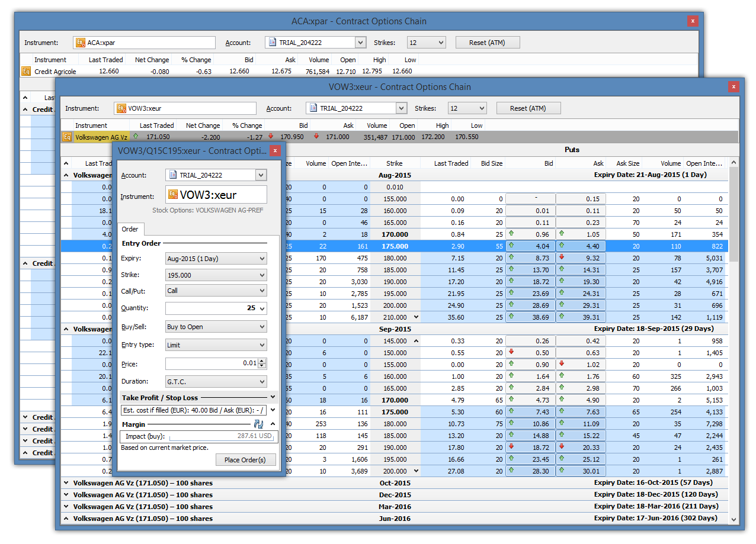756x544 pixels.
Task: Click the Margin refresh icon
Action: click(258, 424)
